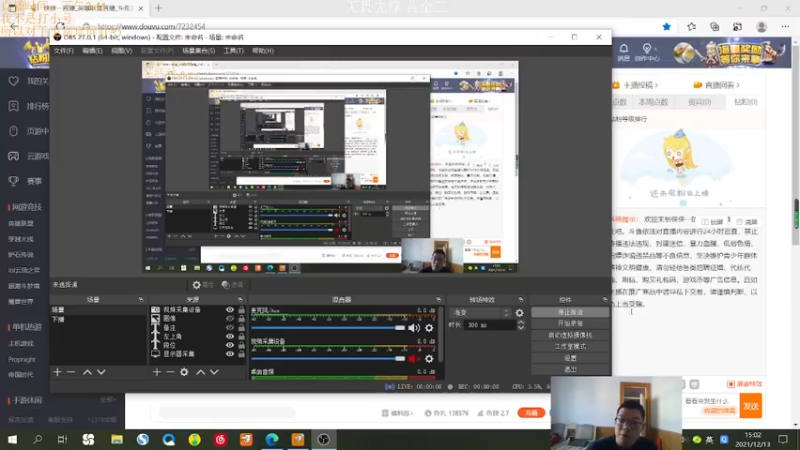Open browser favorites list icon
800x450 pixels.
click(691, 27)
